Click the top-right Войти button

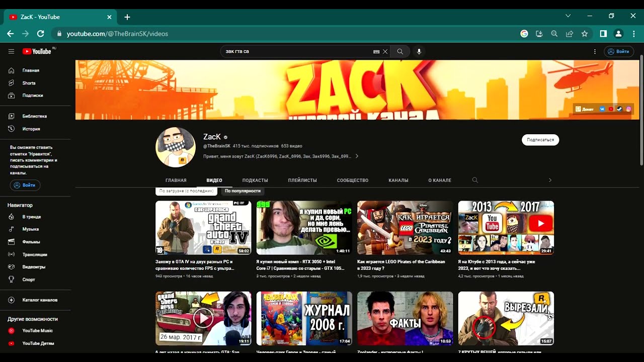click(x=619, y=51)
